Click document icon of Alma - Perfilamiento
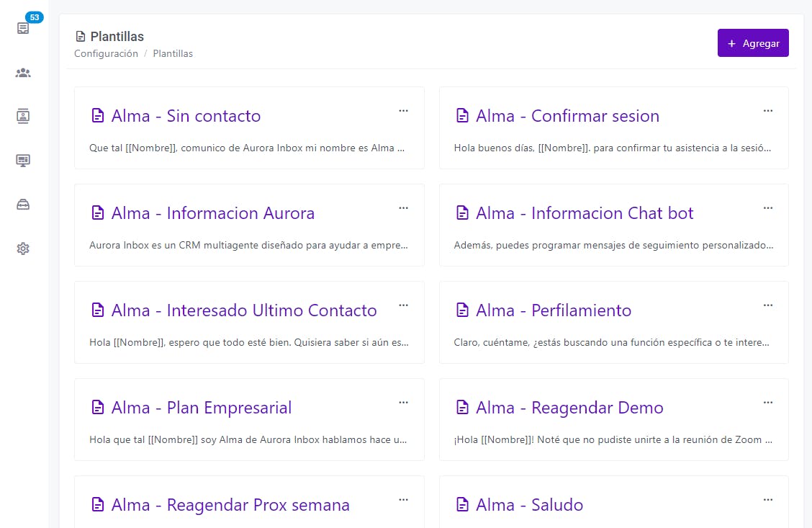This screenshot has width=812, height=528. pos(462,310)
